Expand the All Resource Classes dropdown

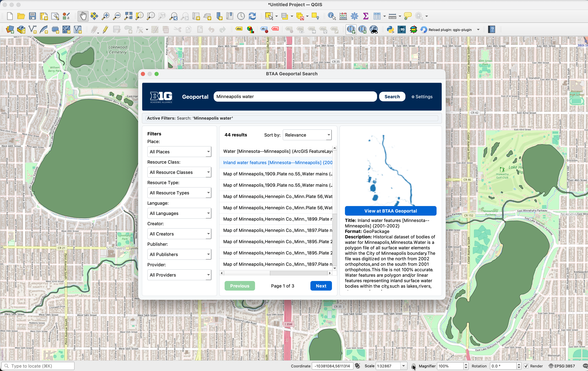[179, 172]
